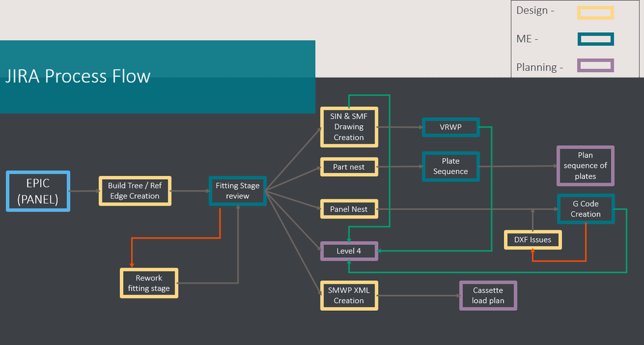Click the JIRA Process Flow title
The width and height of the screenshot is (644, 345).
78,76
